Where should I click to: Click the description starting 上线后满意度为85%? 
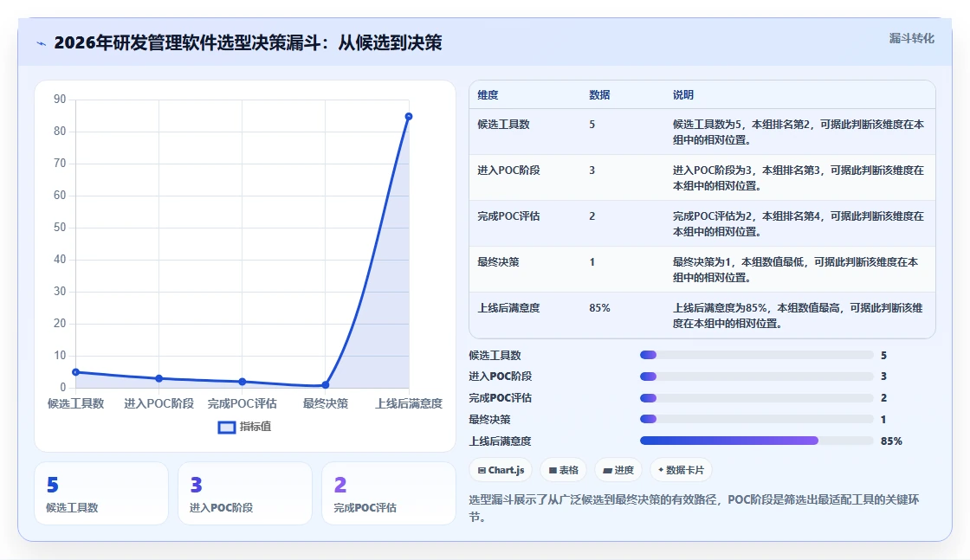coord(798,315)
